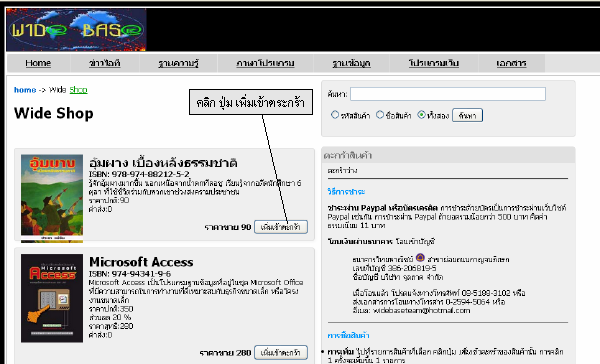This screenshot has height=364, width=600.
Task: Click the Microsoft Access product title
Action: 141,262
